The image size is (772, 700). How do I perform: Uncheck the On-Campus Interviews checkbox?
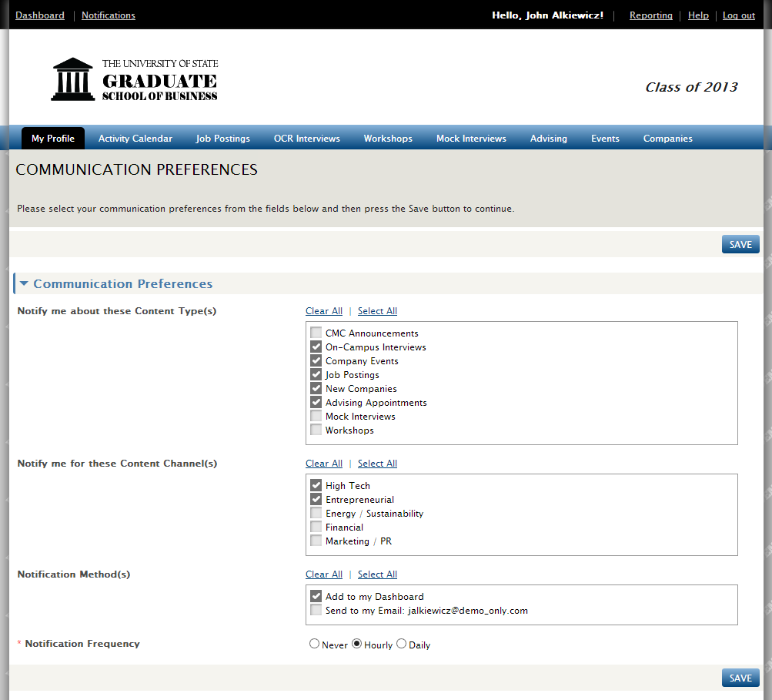tap(316, 347)
